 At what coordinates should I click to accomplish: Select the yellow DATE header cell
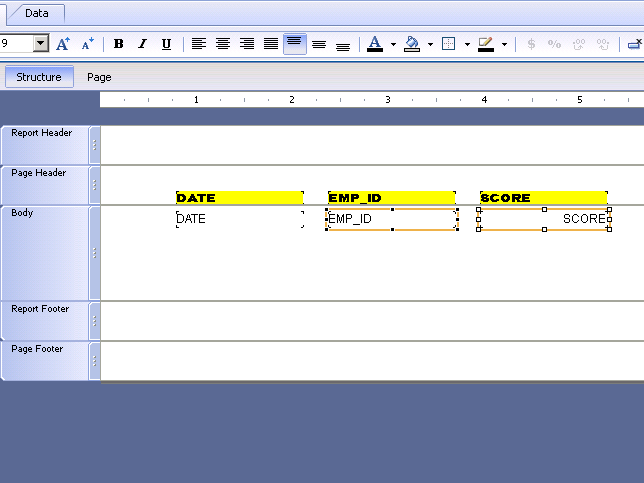[240, 198]
